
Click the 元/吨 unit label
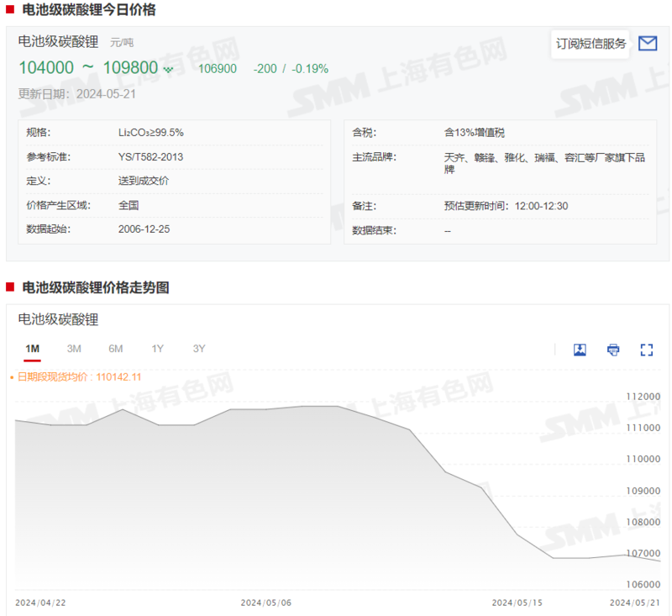click(122, 42)
